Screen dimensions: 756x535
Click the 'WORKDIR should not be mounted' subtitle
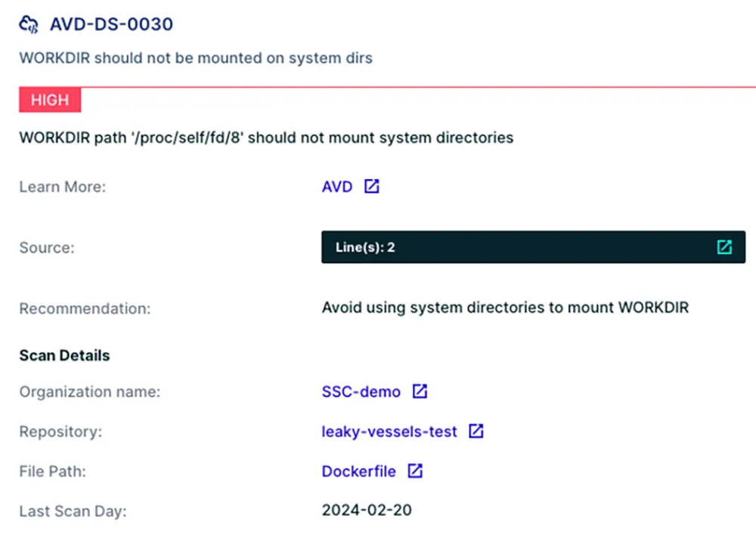tap(196, 58)
